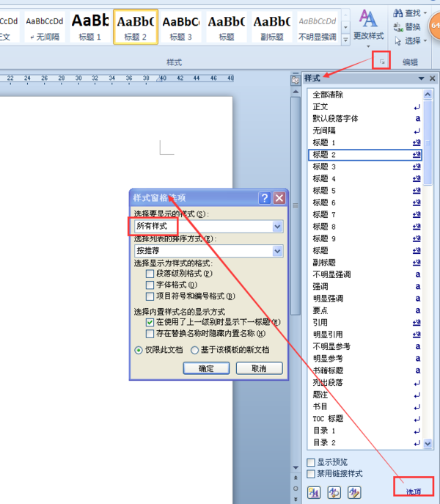
Task: Apply the 副标题 gallery style
Action: pos(272,26)
